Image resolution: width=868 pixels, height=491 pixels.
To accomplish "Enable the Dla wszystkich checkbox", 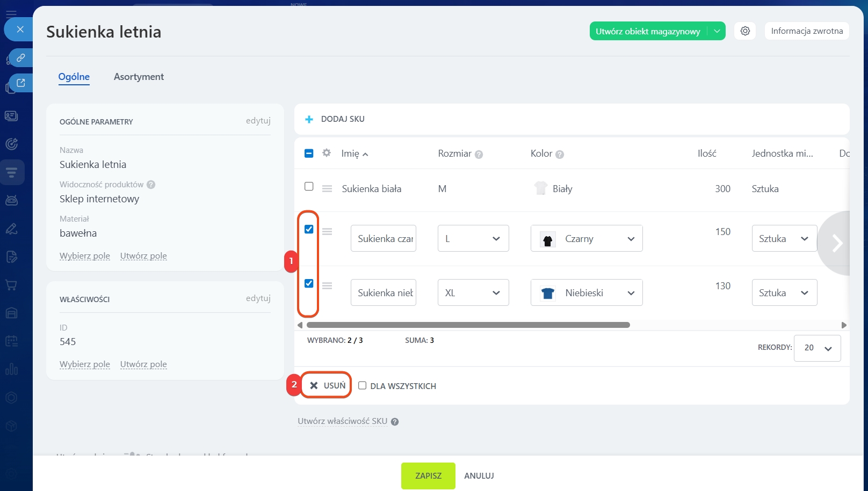I will click(363, 385).
